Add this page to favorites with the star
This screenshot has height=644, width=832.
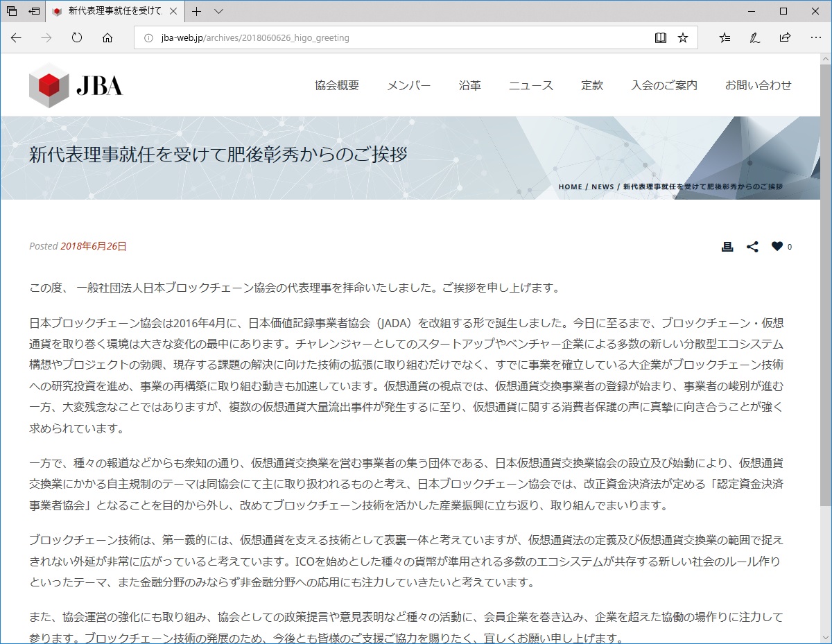tap(682, 37)
